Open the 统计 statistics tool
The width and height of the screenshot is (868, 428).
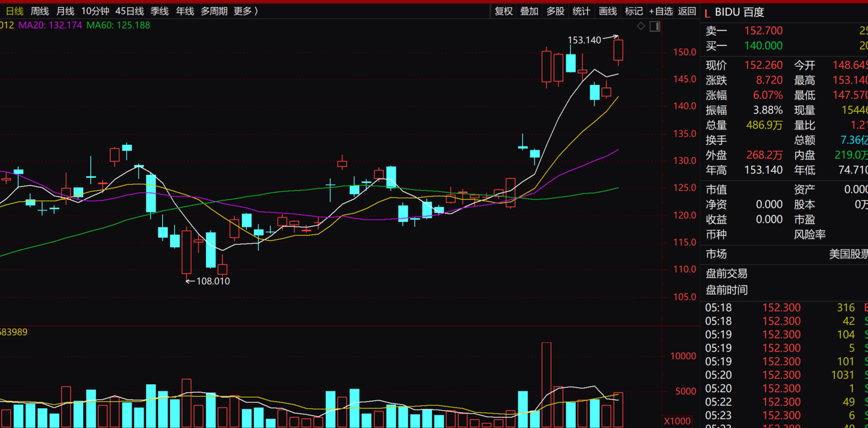pyautogui.click(x=581, y=11)
